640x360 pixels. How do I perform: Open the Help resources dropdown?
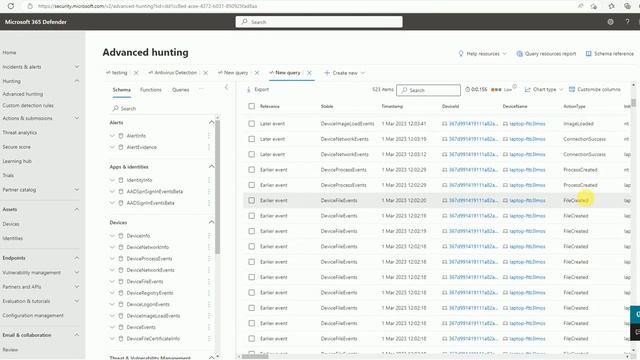[x=482, y=53]
